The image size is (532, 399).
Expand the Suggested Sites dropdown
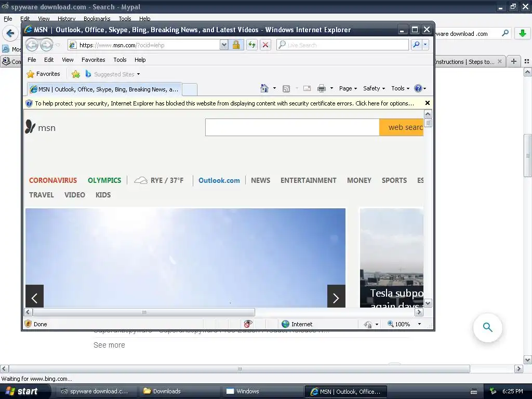point(138,74)
